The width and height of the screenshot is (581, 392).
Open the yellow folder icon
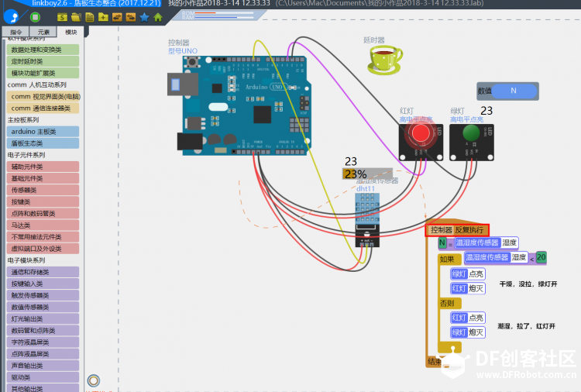click(x=76, y=17)
